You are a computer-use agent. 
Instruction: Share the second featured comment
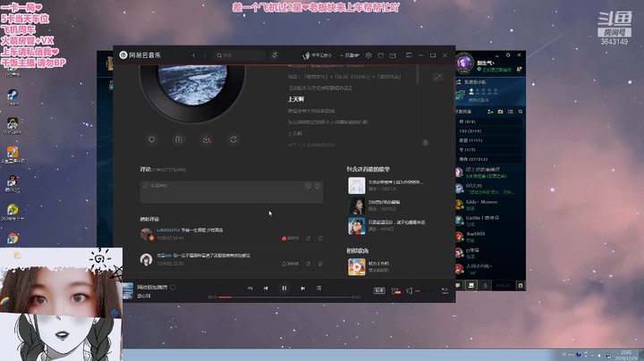click(x=308, y=264)
